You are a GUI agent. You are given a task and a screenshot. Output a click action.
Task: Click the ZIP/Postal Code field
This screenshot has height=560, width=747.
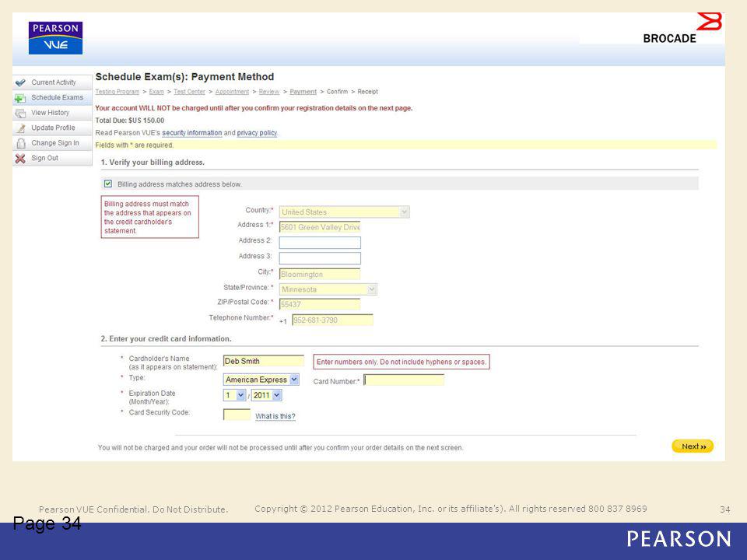320,304
